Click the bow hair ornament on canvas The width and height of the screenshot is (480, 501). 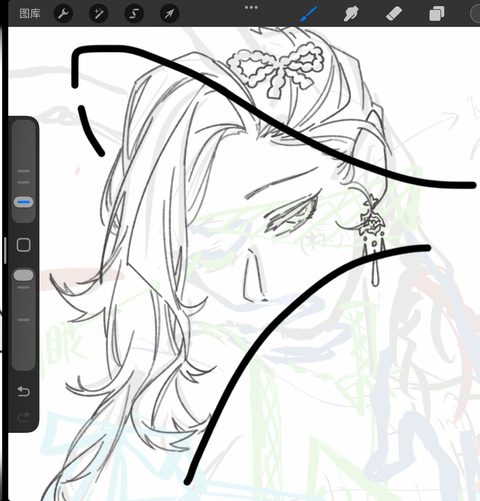pos(275,69)
